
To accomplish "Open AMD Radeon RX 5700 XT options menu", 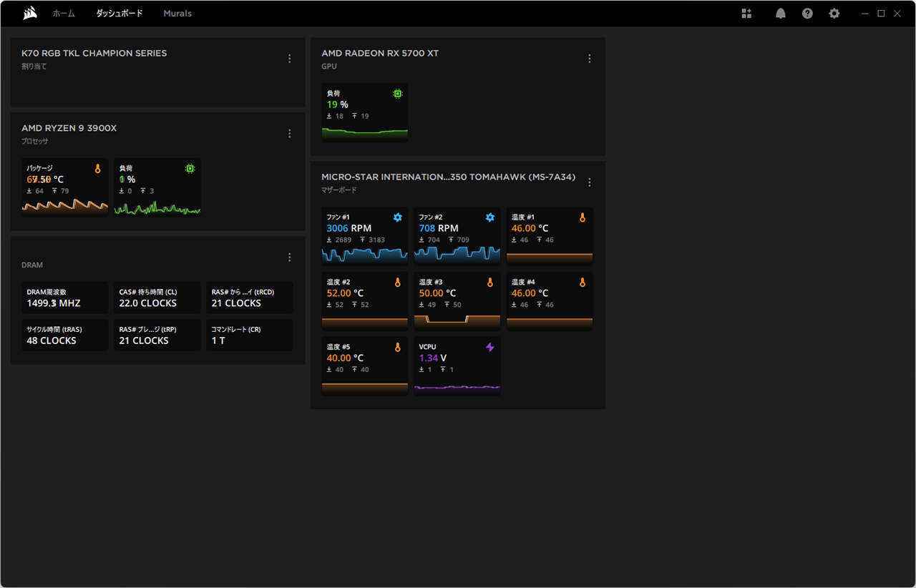I will click(x=589, y=59).
